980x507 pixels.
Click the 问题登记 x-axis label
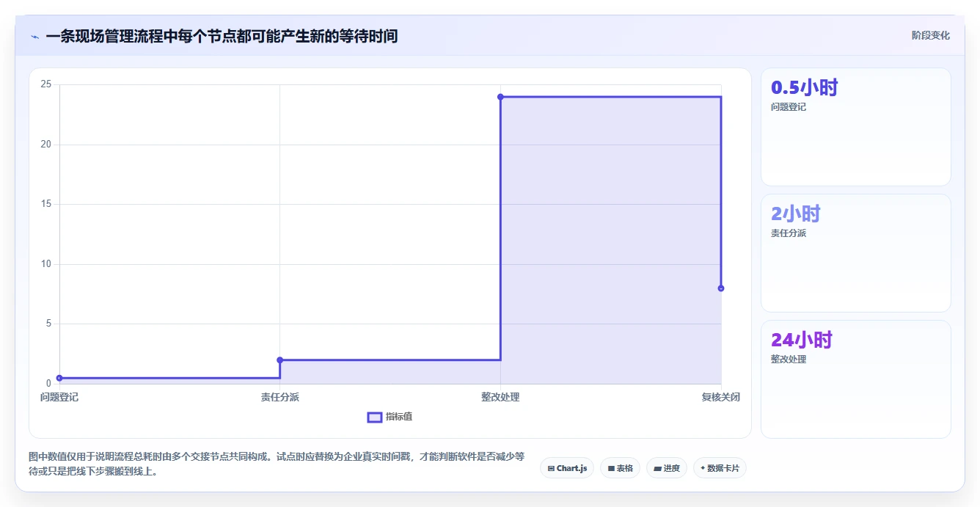click(x=59, y=397)
